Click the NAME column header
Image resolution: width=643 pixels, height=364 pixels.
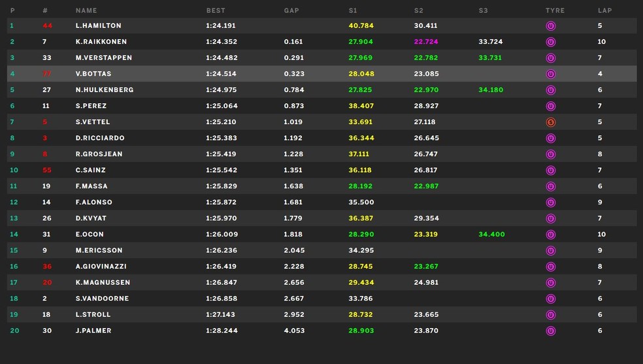click(x=86, y=10)
